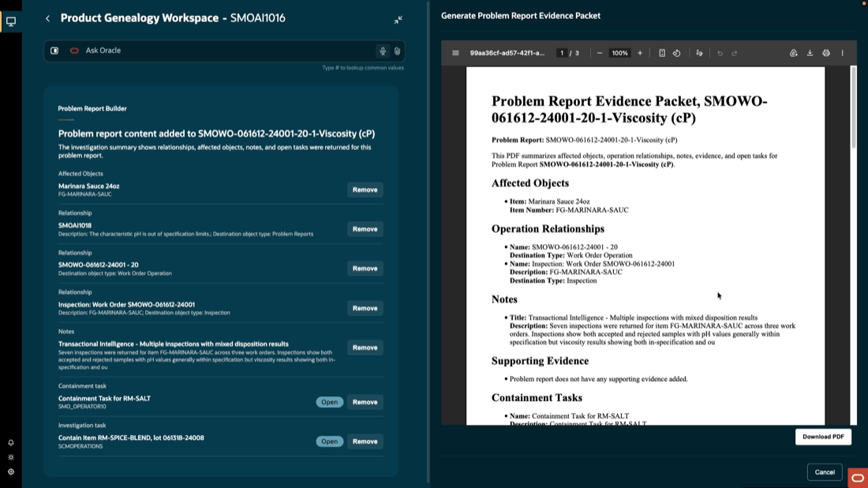Screen dimensions: 868x488
Task: Collapse the Product Genealogy Workspace panel
Action: (398, 20)
